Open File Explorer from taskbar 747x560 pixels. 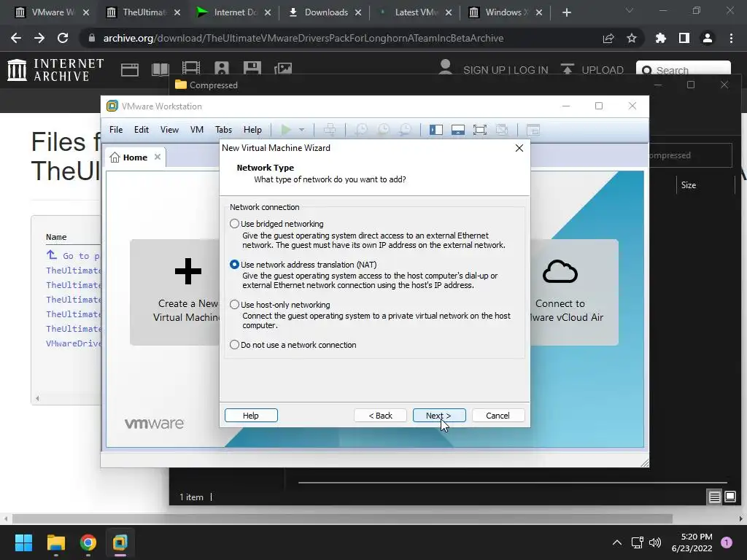click(55, 542)
